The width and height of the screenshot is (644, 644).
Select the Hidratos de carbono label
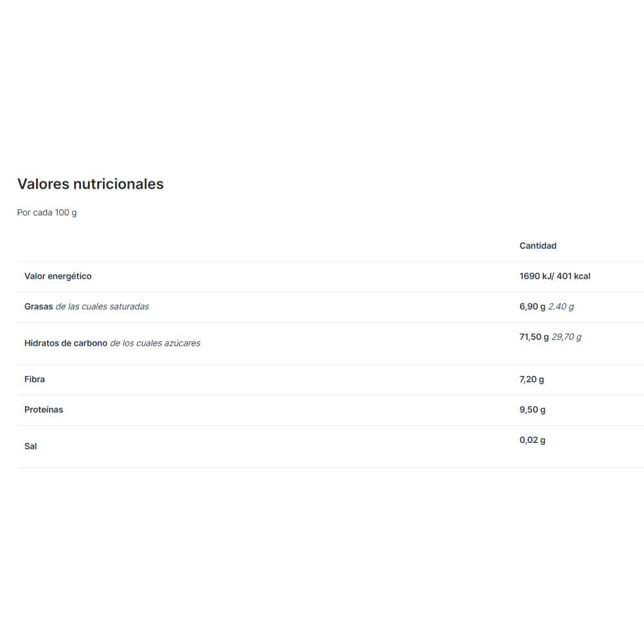(66, 343)
